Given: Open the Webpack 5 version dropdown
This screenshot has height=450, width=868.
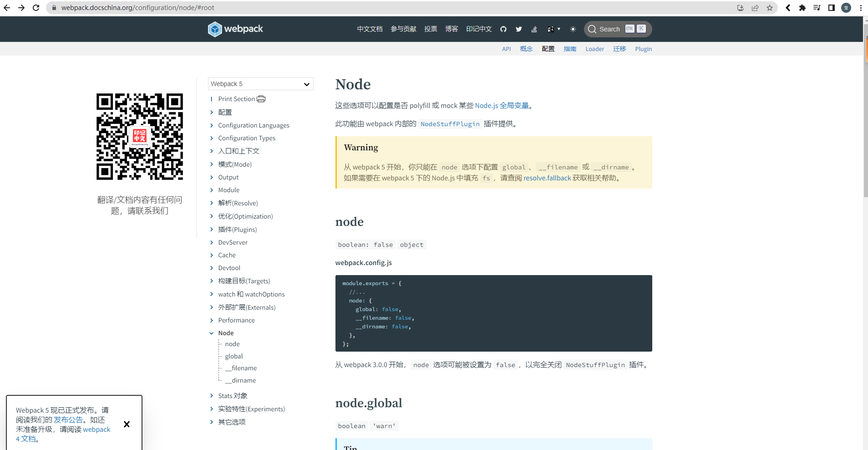Looking at the screenshot, I should pyautogui.click(x=261, y=84).
